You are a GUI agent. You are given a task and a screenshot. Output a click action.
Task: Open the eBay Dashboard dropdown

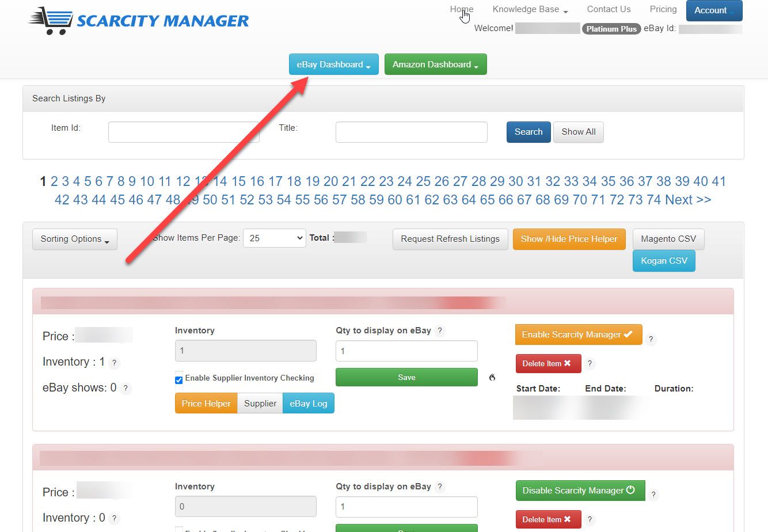point(334,64)
